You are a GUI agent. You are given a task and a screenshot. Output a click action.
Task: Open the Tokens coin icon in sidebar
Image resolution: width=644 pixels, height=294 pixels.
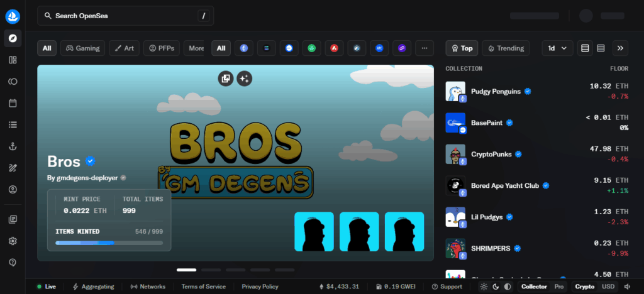tap(13, 82)
